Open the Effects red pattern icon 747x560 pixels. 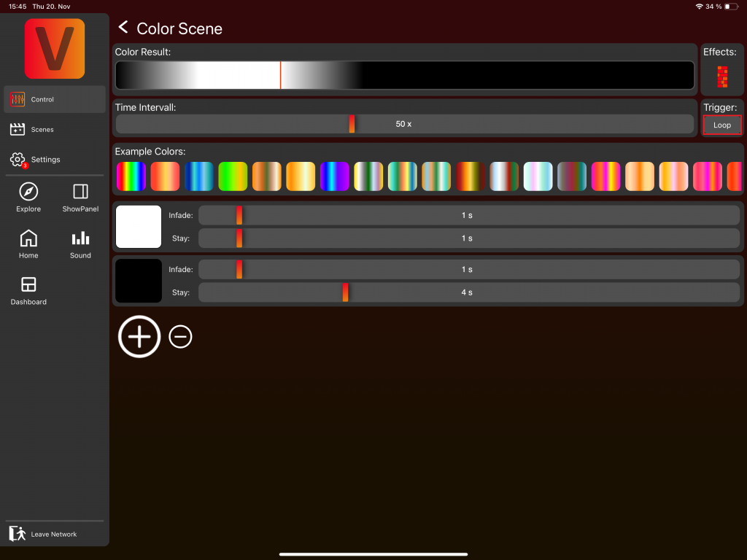[x=722, y=77]
